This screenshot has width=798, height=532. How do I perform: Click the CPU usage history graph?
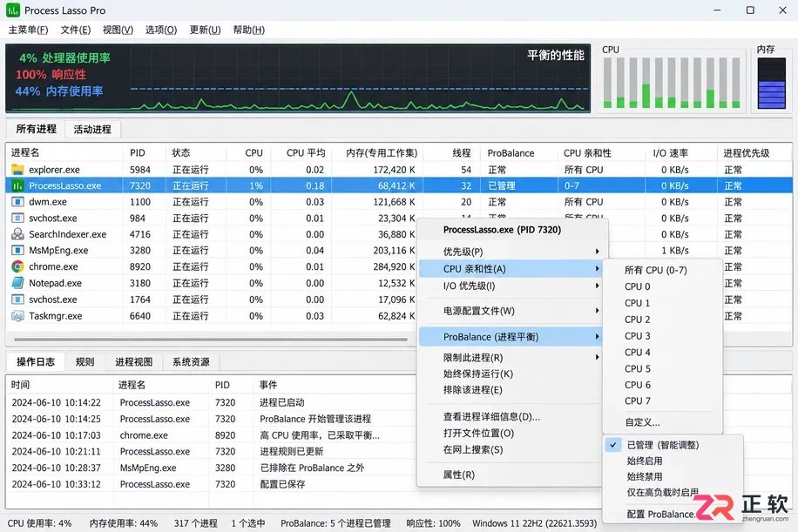point(298,77)
